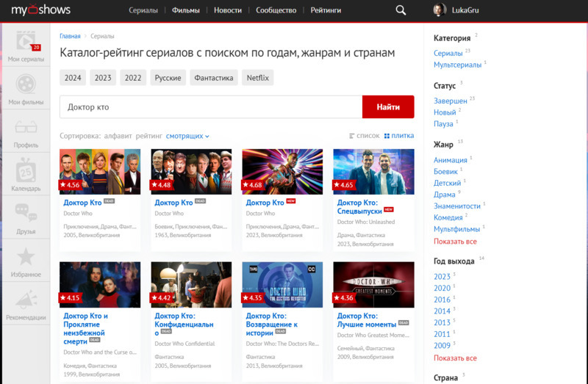
Task: Open Доктор Кто и Проклятие неизбежной смерти
Action: click(85, 328)
